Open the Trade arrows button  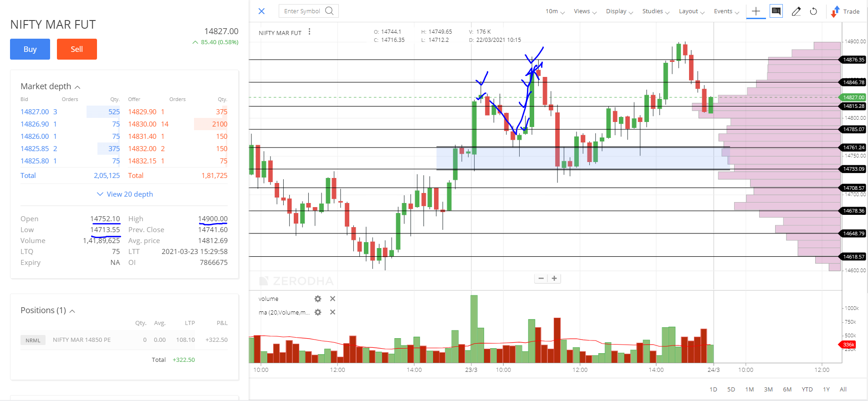point(846,11)
